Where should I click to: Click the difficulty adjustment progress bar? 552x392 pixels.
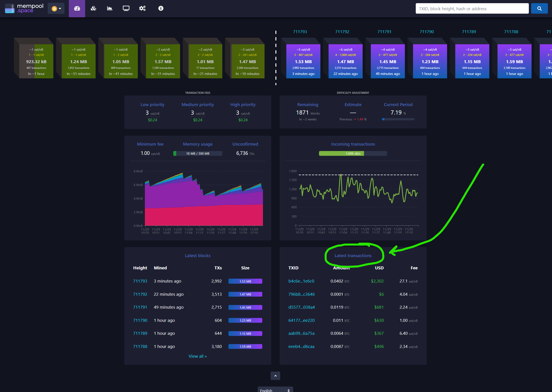point(398,119)
